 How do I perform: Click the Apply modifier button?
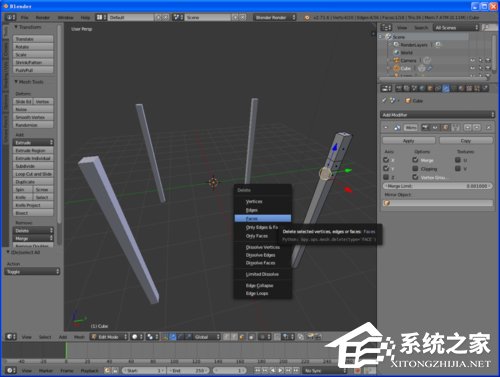pos(409,141)
